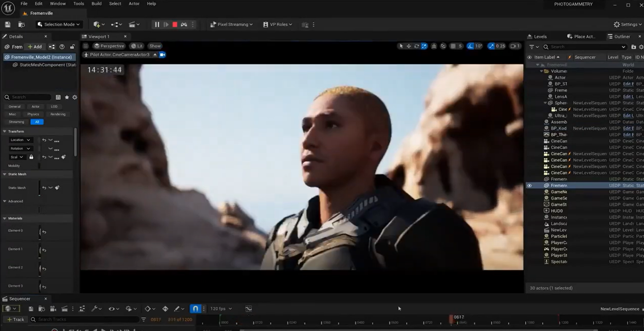Screen dimensions: 644x331
Task: Click the Save icon in main toolbar
Action: [x=8, y=24]
